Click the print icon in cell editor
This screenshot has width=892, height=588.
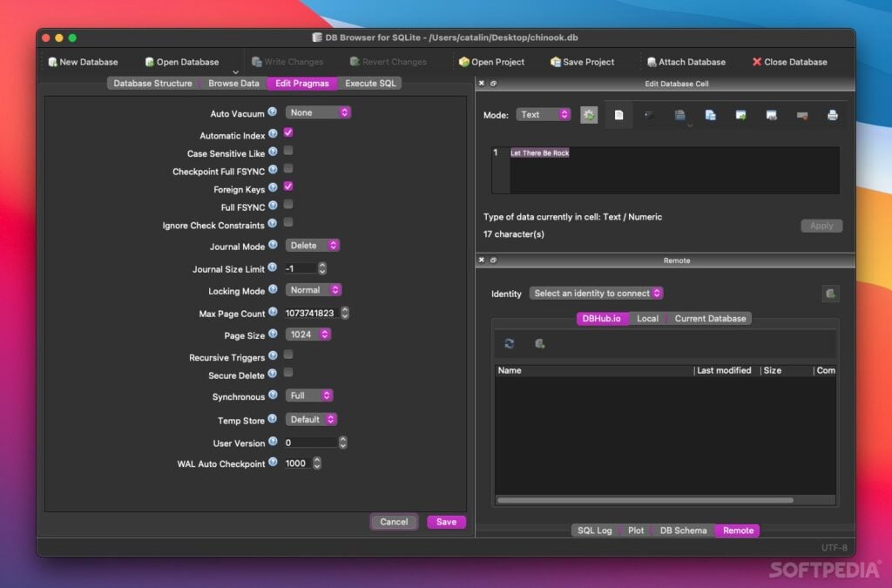pos(832,115)
